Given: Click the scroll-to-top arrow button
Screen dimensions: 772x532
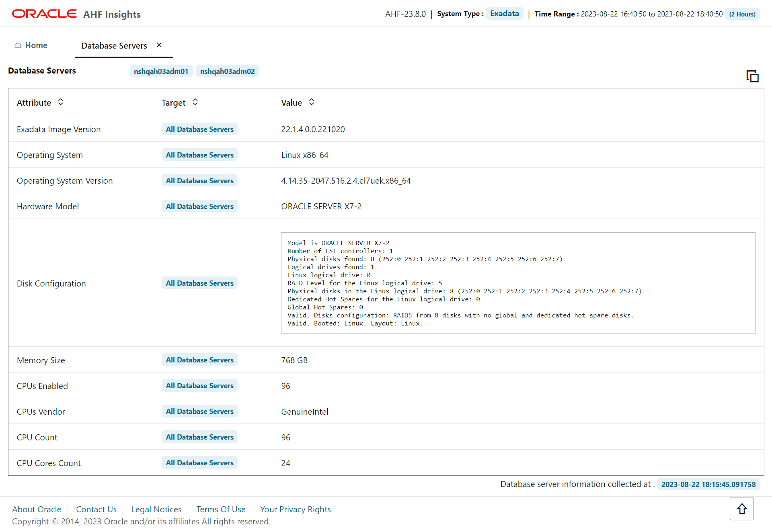Looking at the screenshot, I should coord(742,509).
